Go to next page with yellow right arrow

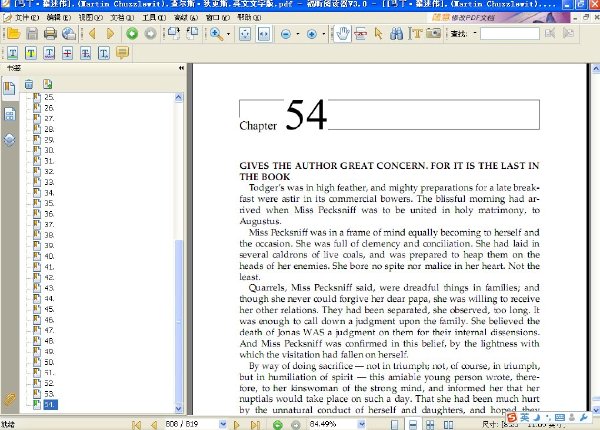110,34
